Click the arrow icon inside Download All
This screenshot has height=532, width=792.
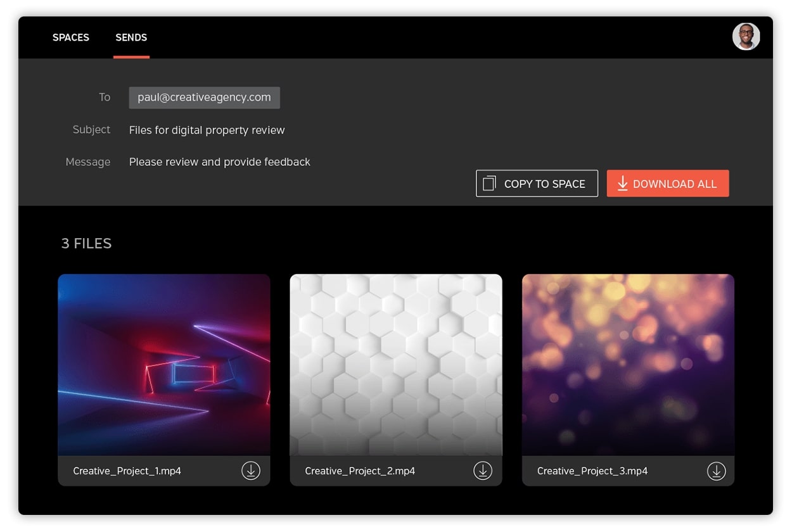[622, 184]
